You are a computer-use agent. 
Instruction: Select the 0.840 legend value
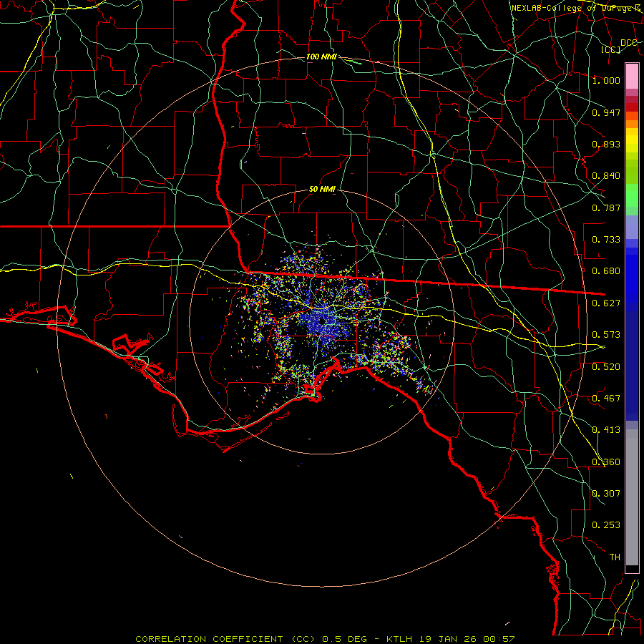click(606, 176)
